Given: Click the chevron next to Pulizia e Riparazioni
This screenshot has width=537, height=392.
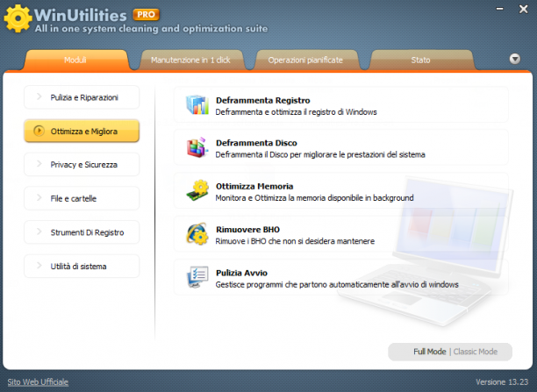Looking at the screenshot, I should 39,96.
